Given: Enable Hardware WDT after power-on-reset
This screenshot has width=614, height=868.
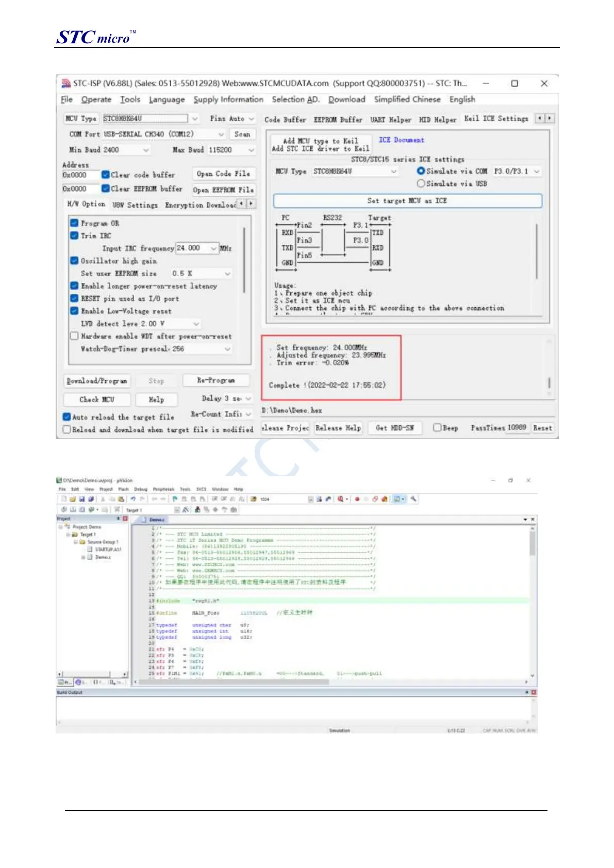Looking at the screenshot, I should coord(74,336).
